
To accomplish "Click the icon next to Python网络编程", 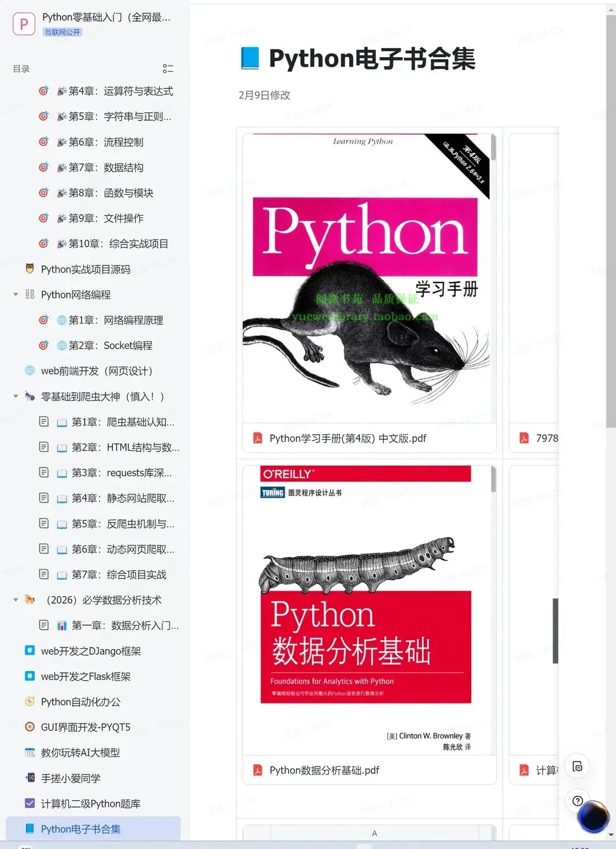I will pos(30,294).
